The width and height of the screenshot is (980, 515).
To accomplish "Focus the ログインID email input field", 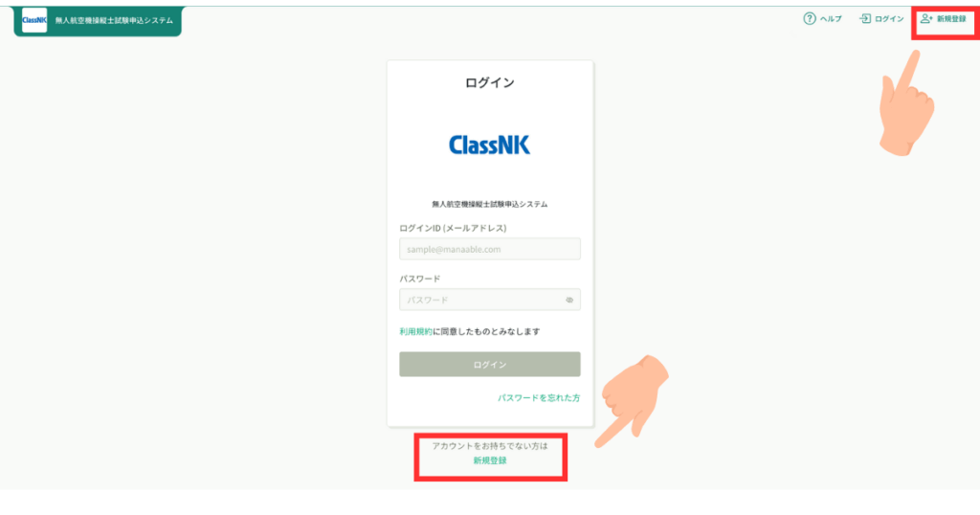I will coord(490,249).
